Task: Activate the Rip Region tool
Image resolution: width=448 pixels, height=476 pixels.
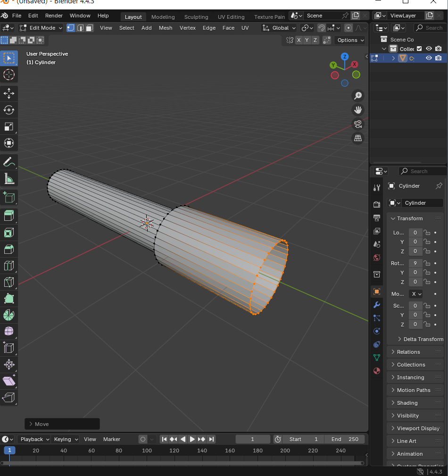Action: 9,397
